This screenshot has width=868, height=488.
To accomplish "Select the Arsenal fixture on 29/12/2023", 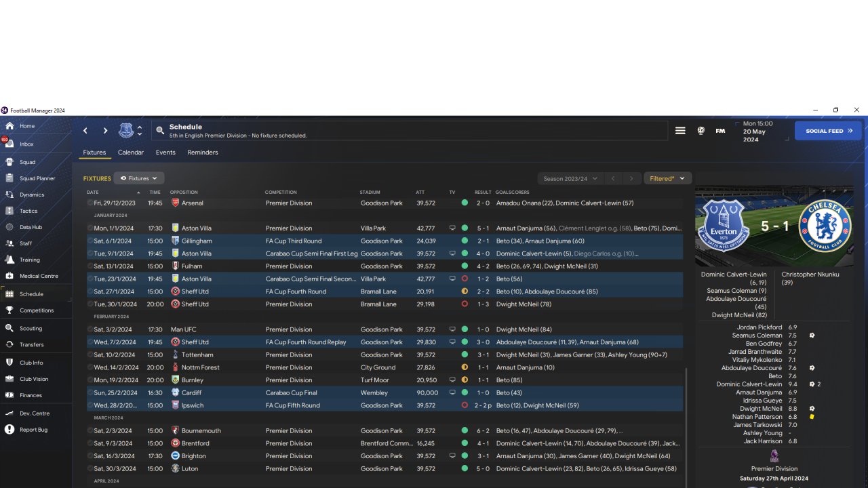I will [x=384, y=203].
